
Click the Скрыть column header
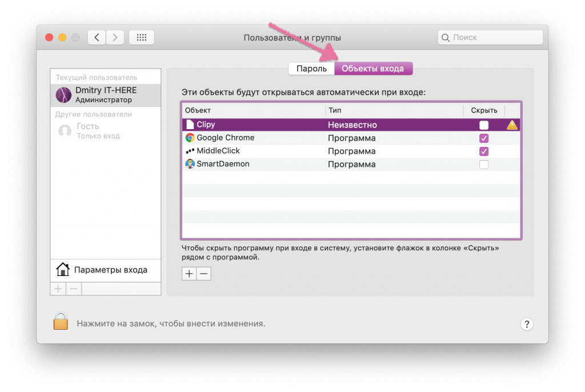484,110
